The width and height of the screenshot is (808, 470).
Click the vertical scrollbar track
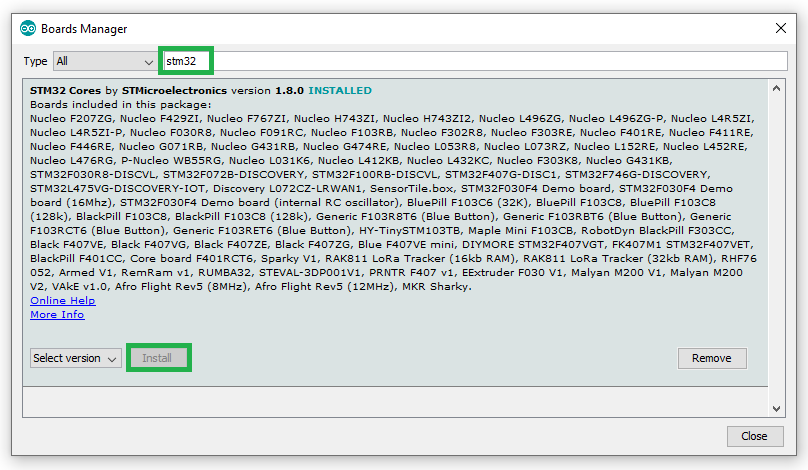778,250
